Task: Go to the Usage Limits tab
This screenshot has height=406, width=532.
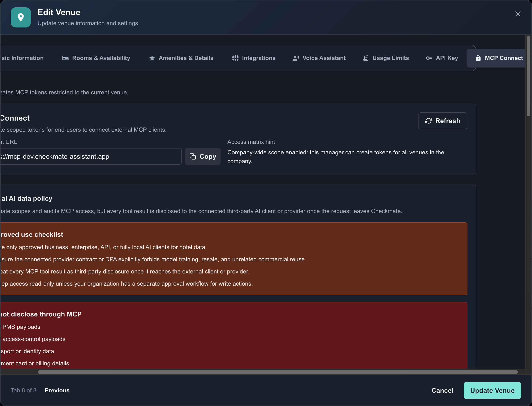Action: (x=386, y=58)
